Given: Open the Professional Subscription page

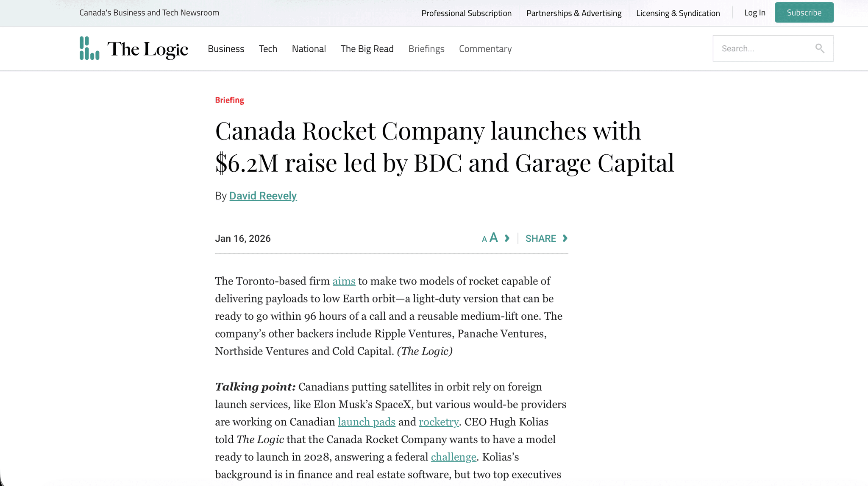Looking at the screenshot, I should (x=466, y=13).
